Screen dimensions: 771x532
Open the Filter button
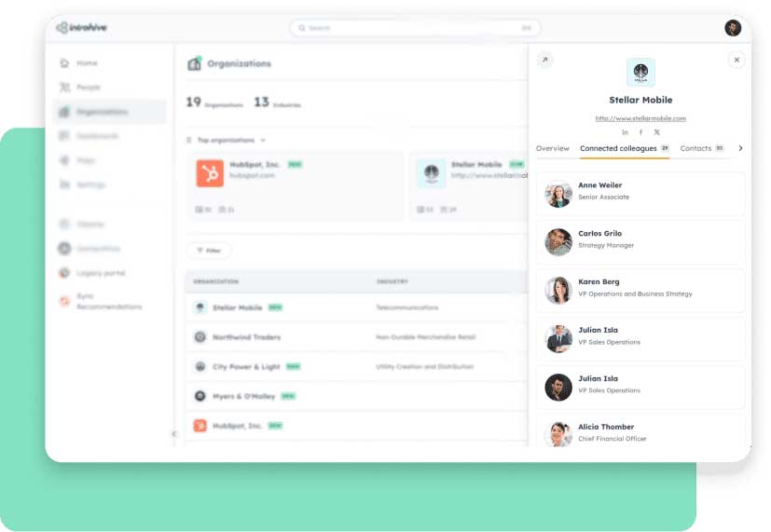pos(209,251)
